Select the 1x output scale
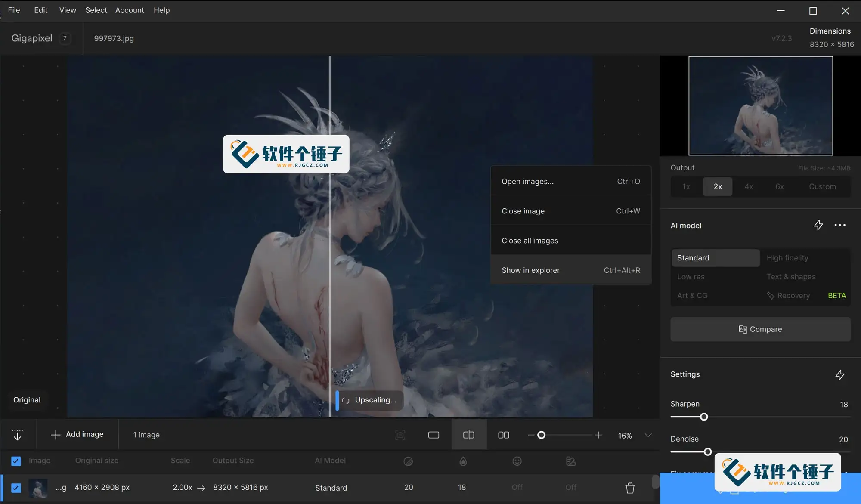This screenshot has height=504, width=861. point(686,186)
